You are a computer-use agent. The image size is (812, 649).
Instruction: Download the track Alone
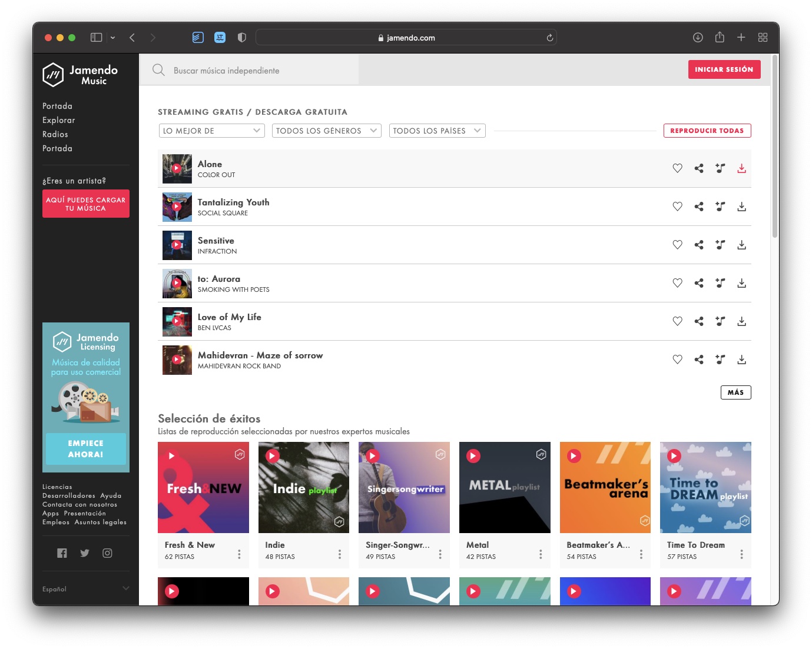[742, 168]
